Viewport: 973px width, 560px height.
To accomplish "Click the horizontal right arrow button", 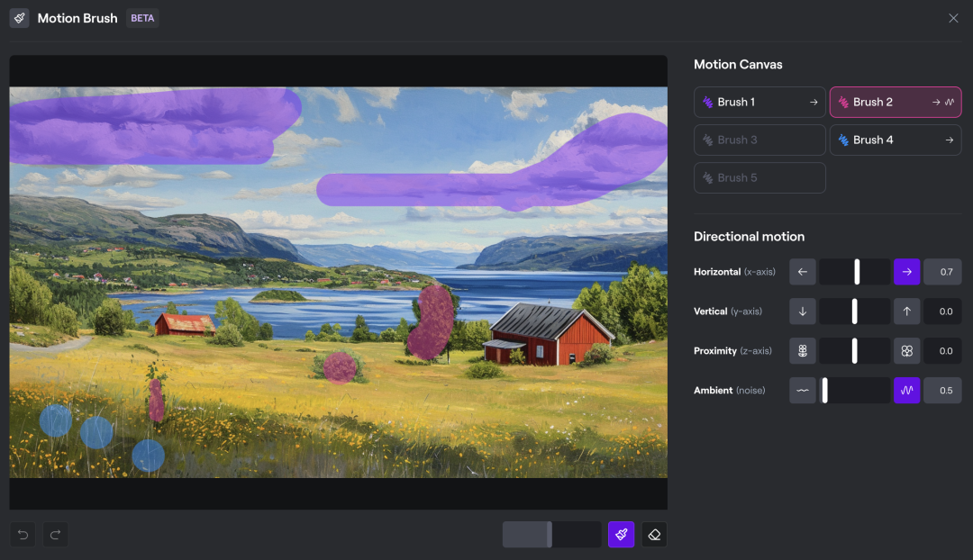I will point(906,272).
